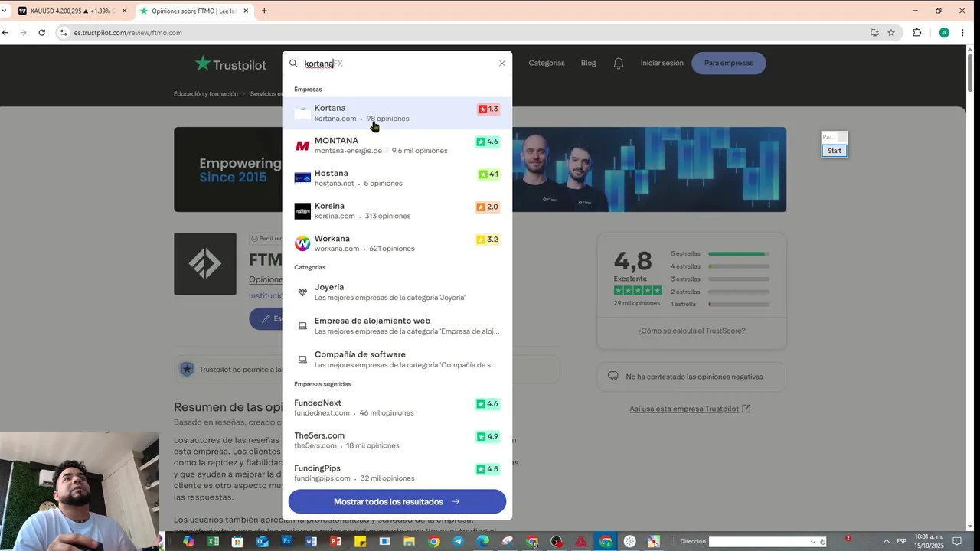Open a new browser tab

264,11
